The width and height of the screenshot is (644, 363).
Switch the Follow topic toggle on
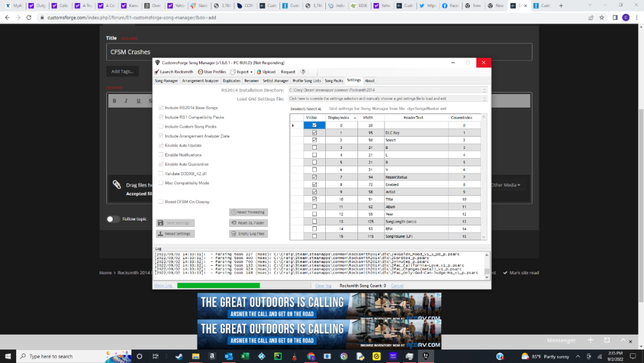[113, 219]
